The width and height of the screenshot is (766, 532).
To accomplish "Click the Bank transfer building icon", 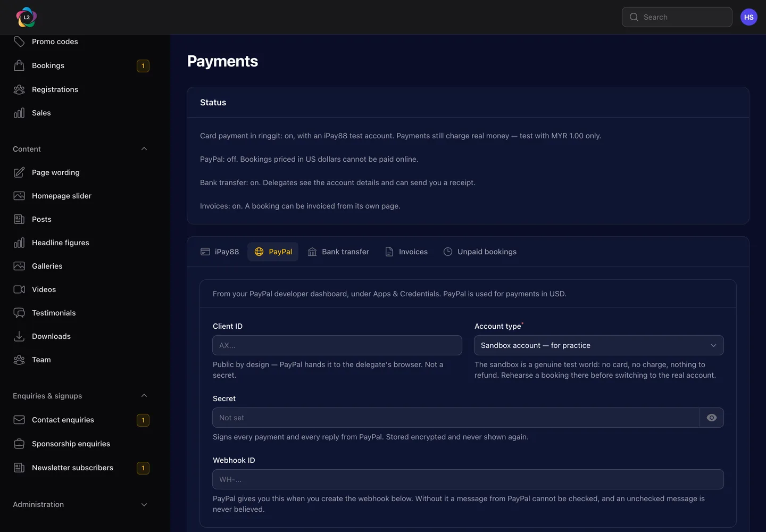I will click(x=312, y=252).
